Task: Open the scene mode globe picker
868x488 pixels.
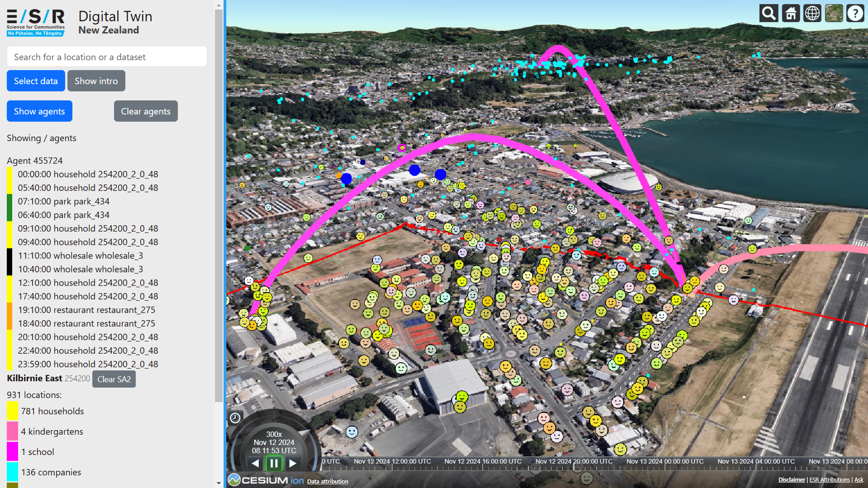Action: click(812, 14)
